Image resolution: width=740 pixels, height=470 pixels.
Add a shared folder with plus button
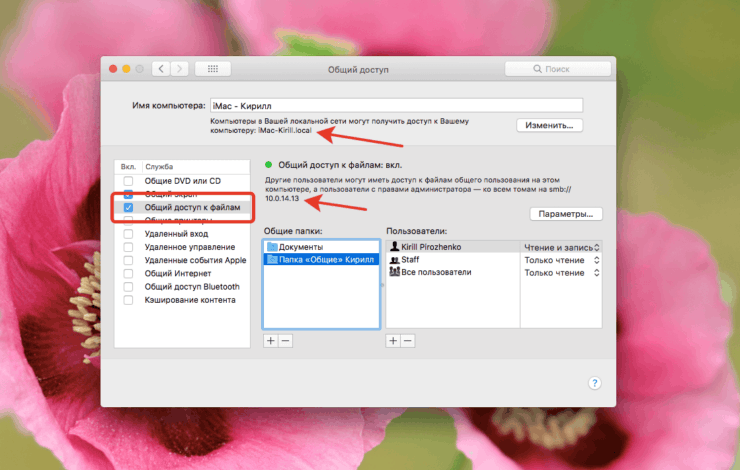[x=270, y=341]
